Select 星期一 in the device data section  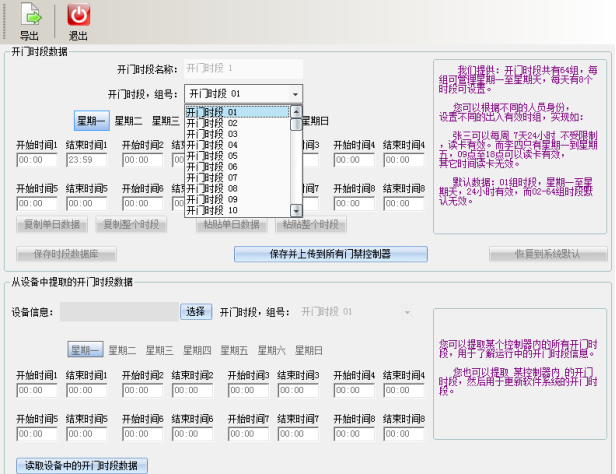(x=85, y=350)
